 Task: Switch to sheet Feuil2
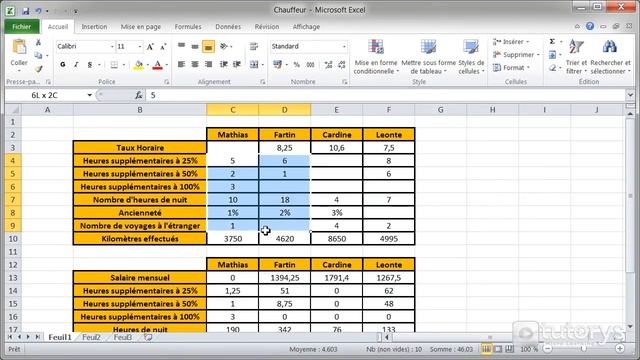91,337
